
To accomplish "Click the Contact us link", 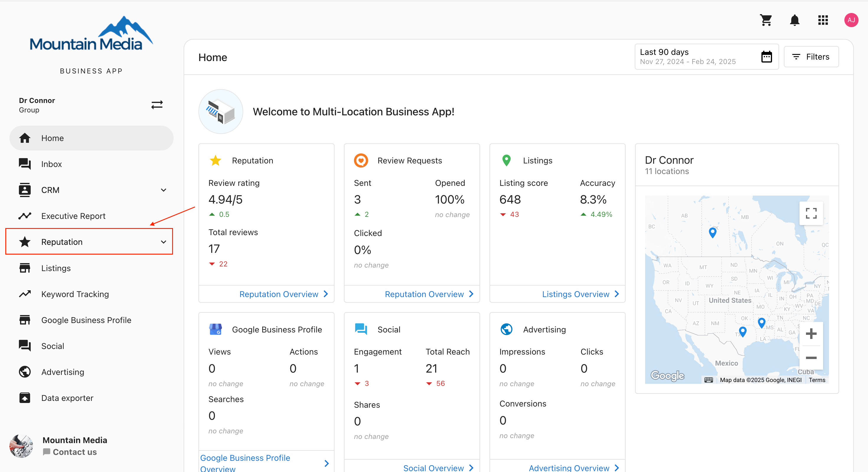I will [x=70, y=452].
